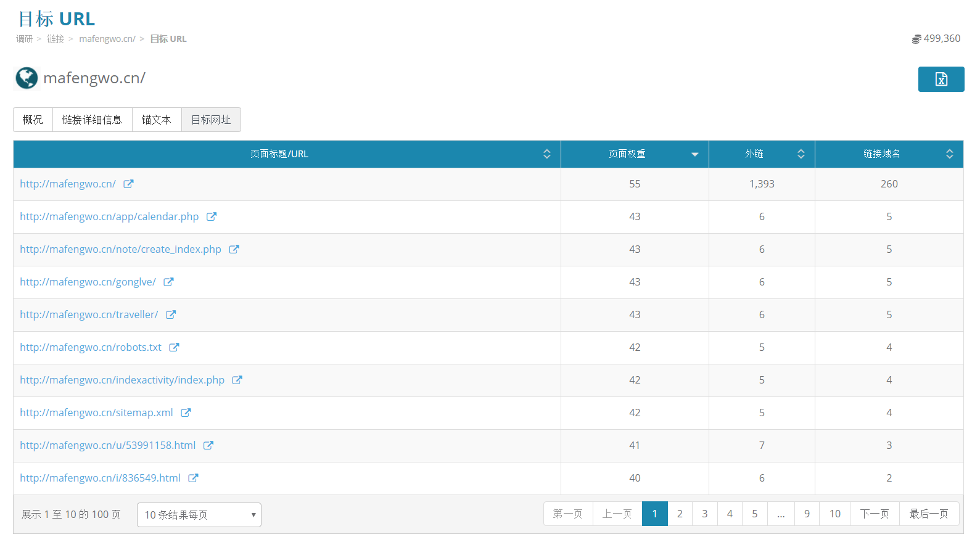Open http://mafengwo.cn/ URL link

(x=68, y=184)
